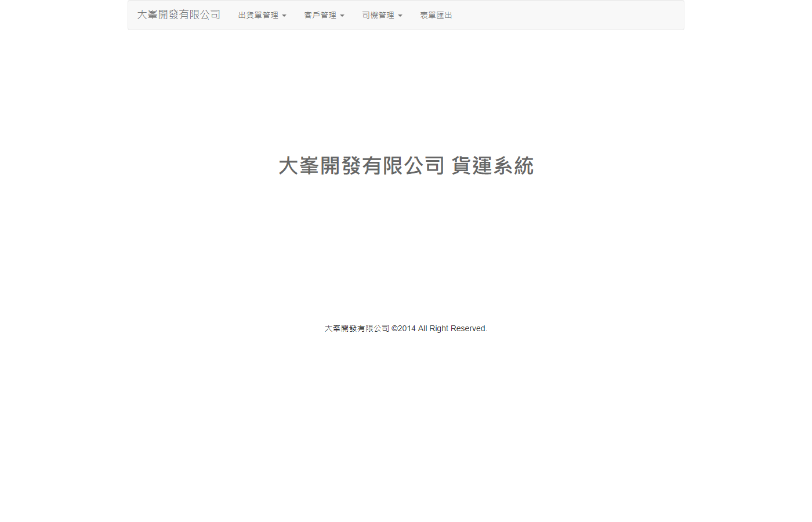Screen dimensions: 812x522
Task: Open the 出貨單管理 dropdown menu
Action: (262, 15)
